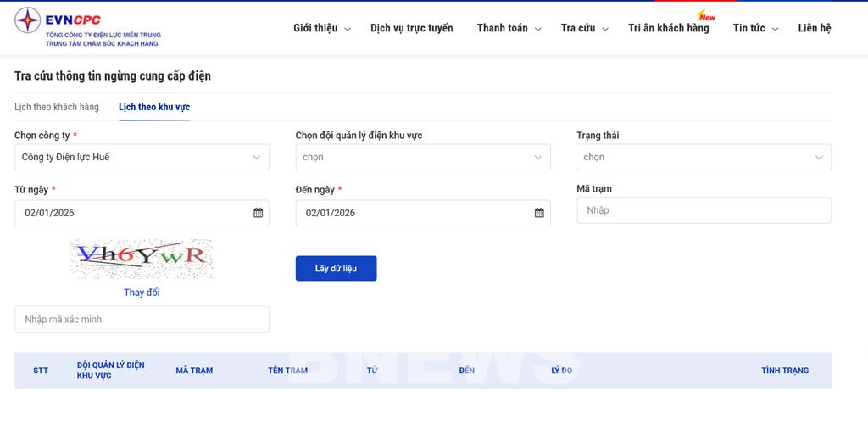The width and height of the screenshot is (868, 446).
Task: Select the Lịch theo khu vực tab
Action: tap(154, 107)
